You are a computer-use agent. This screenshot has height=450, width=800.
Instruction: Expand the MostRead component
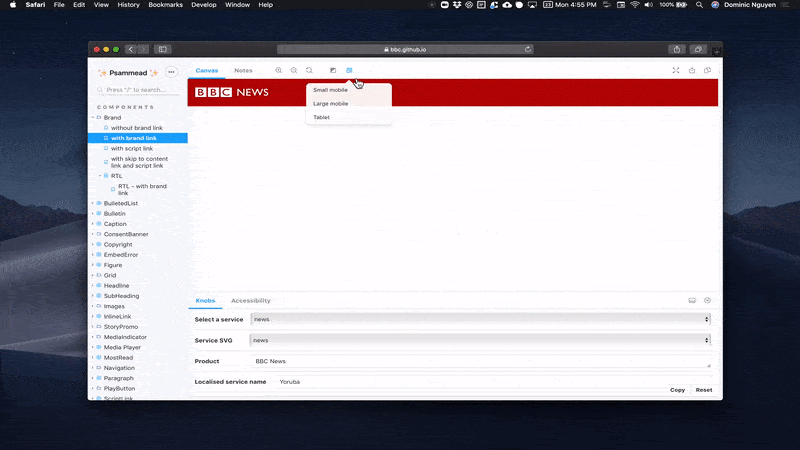pos(118,358)
